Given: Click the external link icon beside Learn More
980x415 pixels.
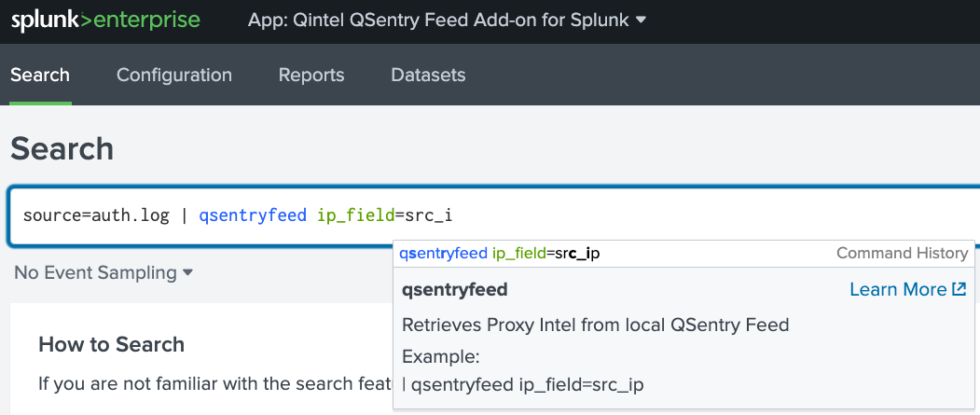Looking at the screenshot, I should [x=959, y=289].
